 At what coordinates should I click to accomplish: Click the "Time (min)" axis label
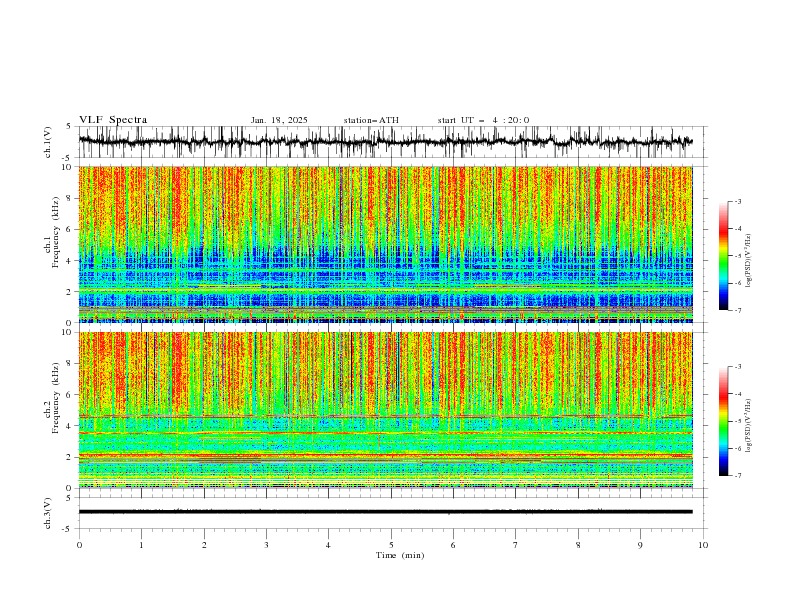click(400, 555)
